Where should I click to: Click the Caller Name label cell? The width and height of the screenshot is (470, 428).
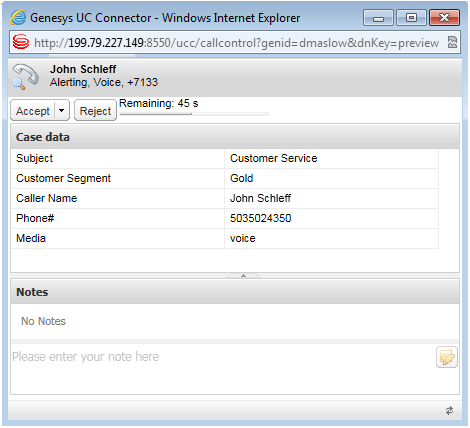click(118, 199)
